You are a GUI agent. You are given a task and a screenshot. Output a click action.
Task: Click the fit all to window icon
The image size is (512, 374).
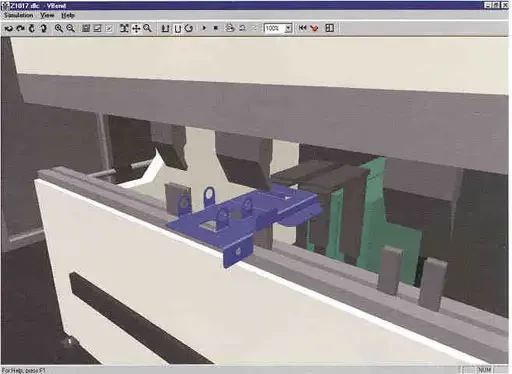[124, 29]
